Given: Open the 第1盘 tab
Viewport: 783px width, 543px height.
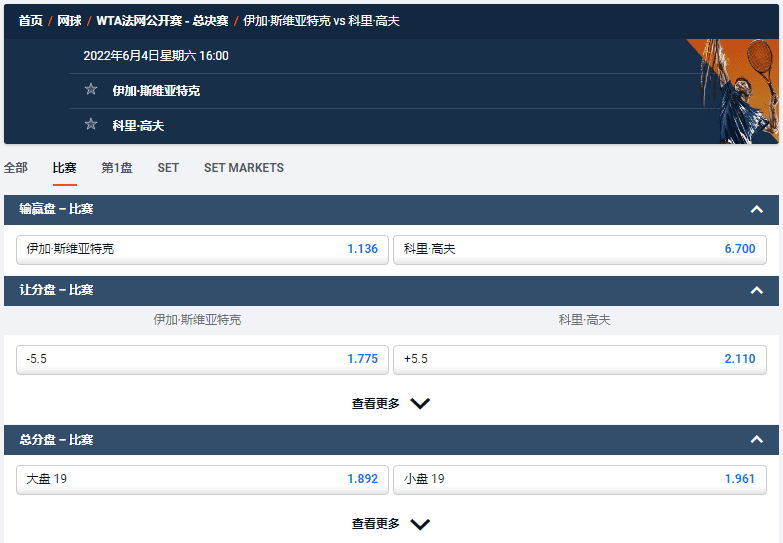Looking at the screenshot, I should pyautogui.click(x=117, y=168).
